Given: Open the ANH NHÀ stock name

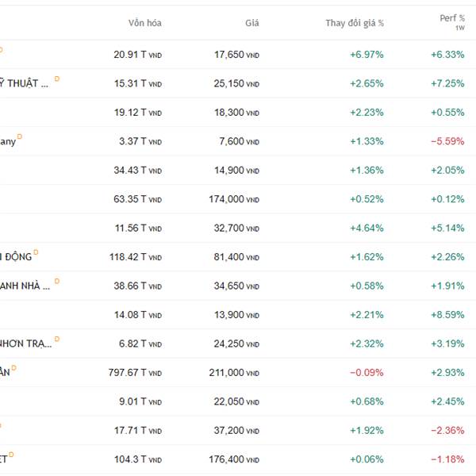Looking at the screenshot, I should (25, 286).
